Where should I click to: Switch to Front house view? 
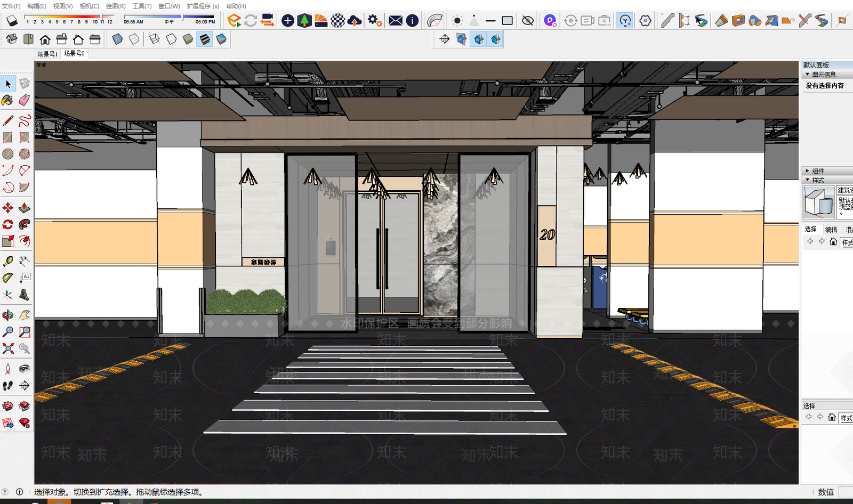coord(45,39)
